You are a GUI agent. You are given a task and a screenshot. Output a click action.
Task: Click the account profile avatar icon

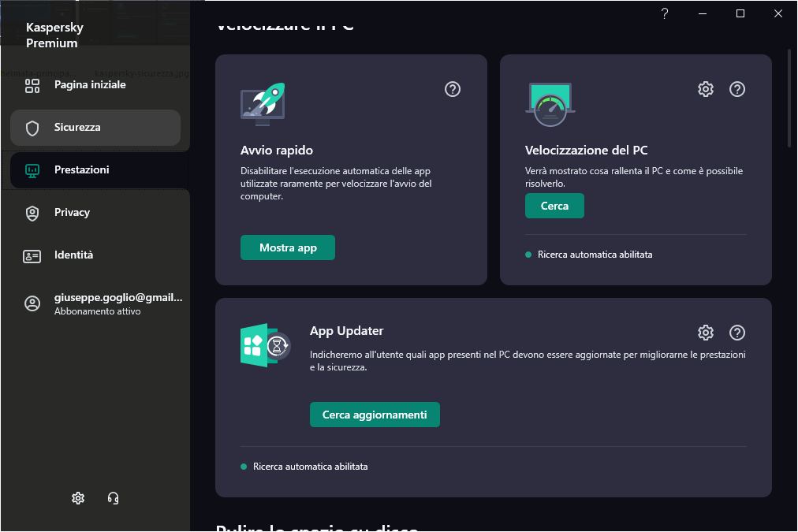coord(32,303)
